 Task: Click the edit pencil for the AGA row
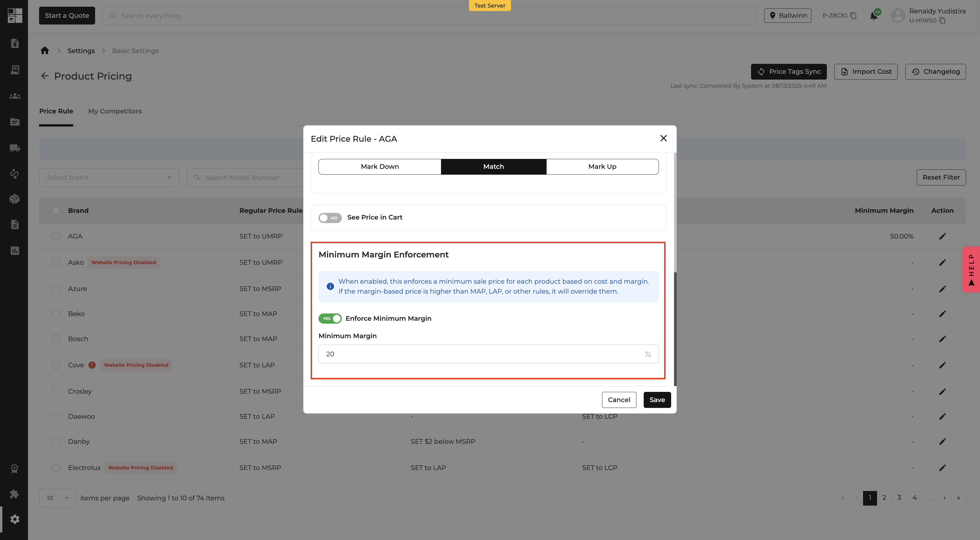pos(942,236)
